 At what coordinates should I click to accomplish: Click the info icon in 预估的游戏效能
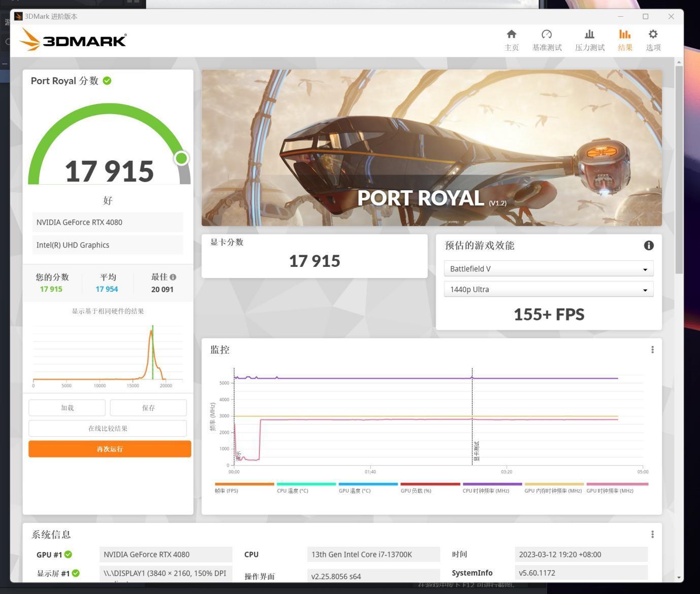click(x=649, y=246)
